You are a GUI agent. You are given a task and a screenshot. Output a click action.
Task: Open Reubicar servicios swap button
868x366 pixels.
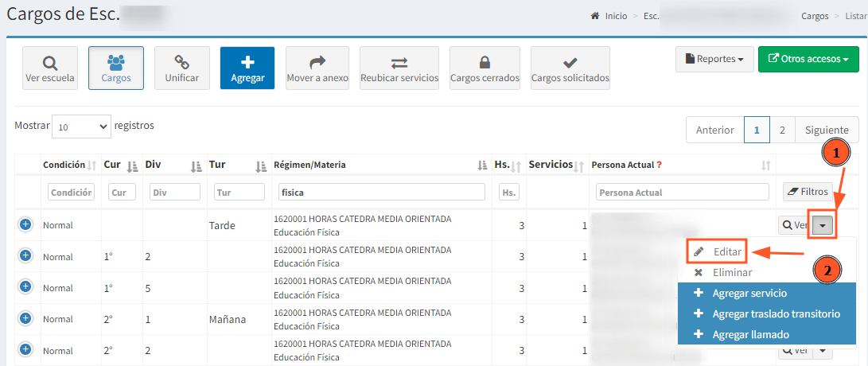point(399,68)
